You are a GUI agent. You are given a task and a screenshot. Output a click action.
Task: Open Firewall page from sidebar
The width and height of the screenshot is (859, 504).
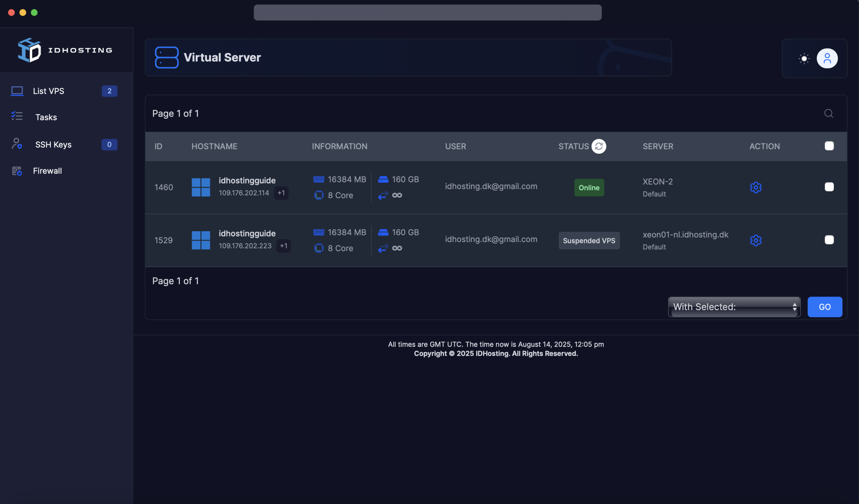click(x=47, y=171)
